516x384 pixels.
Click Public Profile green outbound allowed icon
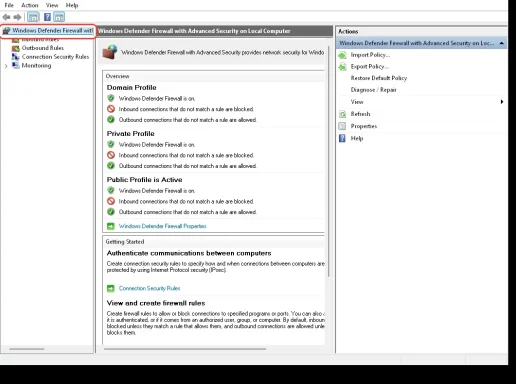pos(111,212)
